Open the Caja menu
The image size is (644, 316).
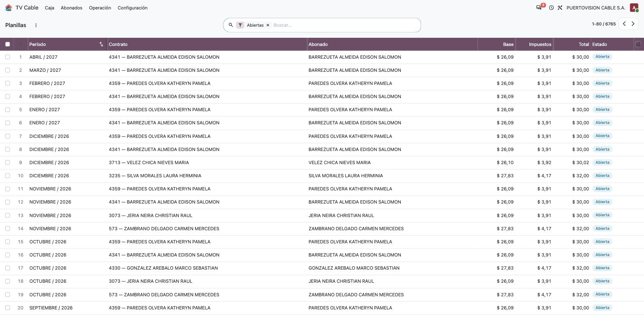[49, 8]
